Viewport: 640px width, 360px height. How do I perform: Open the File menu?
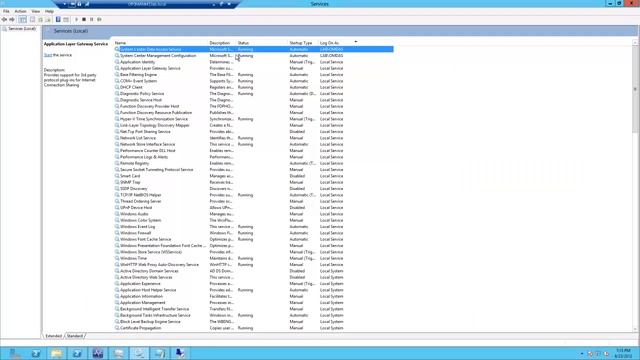coord(6,11)
